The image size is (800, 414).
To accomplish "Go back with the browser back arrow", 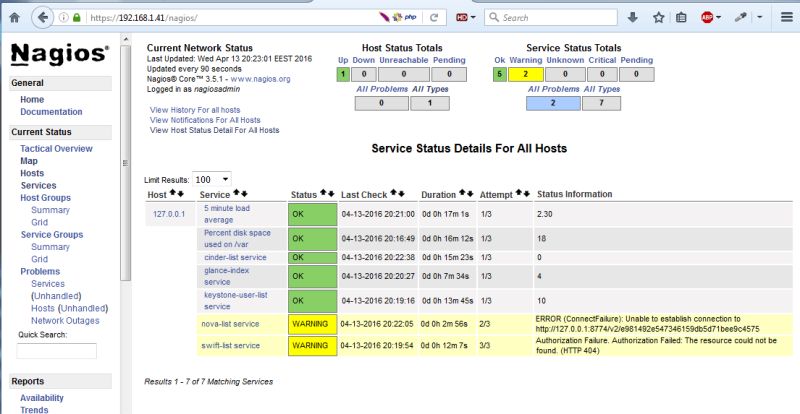I will click(43, 17).
